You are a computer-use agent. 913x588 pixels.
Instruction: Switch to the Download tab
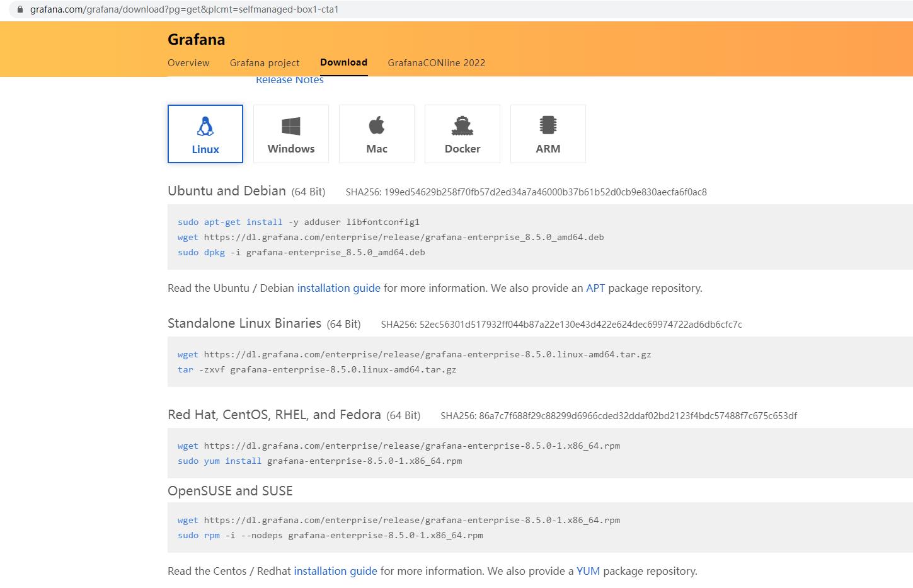(343, 62)
